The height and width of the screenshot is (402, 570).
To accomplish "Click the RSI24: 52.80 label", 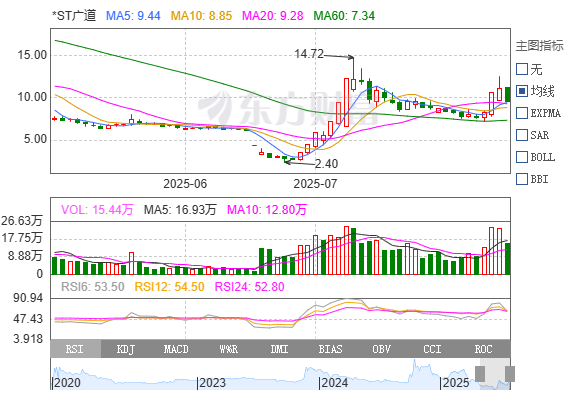I will pyautogui.click(x=249, y=287).
